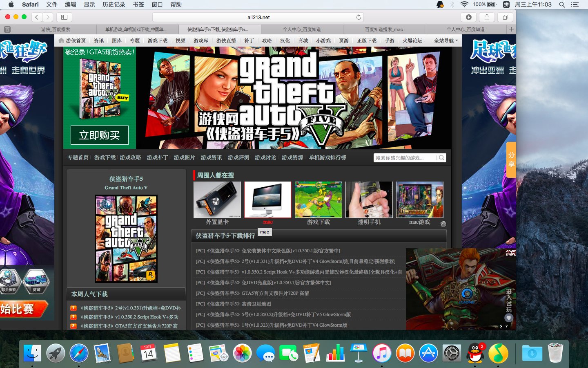Viewport: 588px width, 368px height.
Task: Open QQ from the Dock
Action: tap(475, 353)
